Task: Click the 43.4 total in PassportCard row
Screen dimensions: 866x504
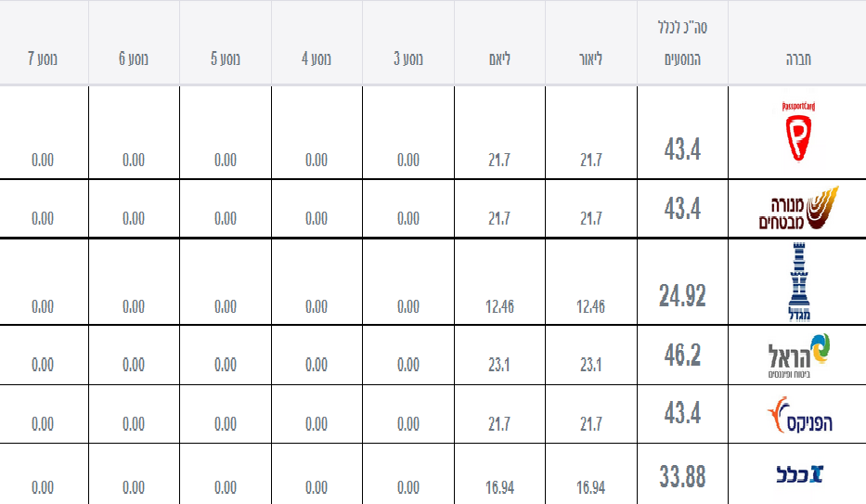Action: (682, 149)
